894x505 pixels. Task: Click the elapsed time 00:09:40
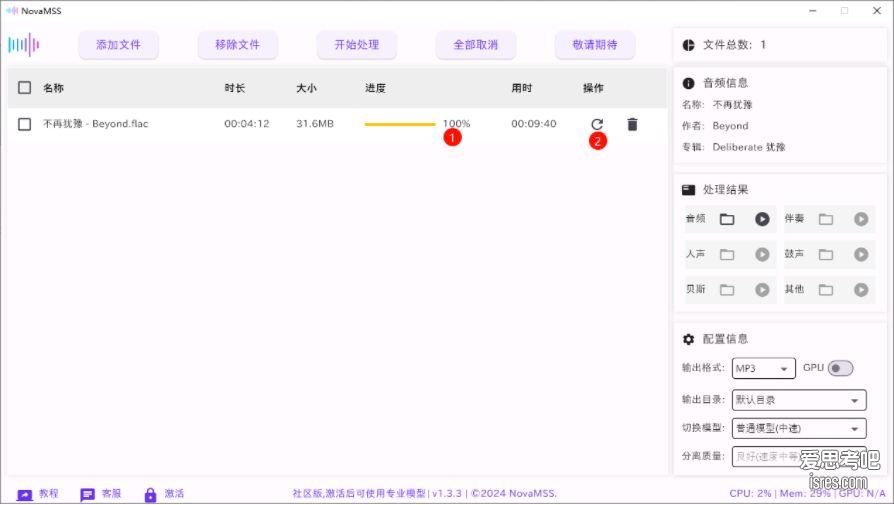click(534, 124)
